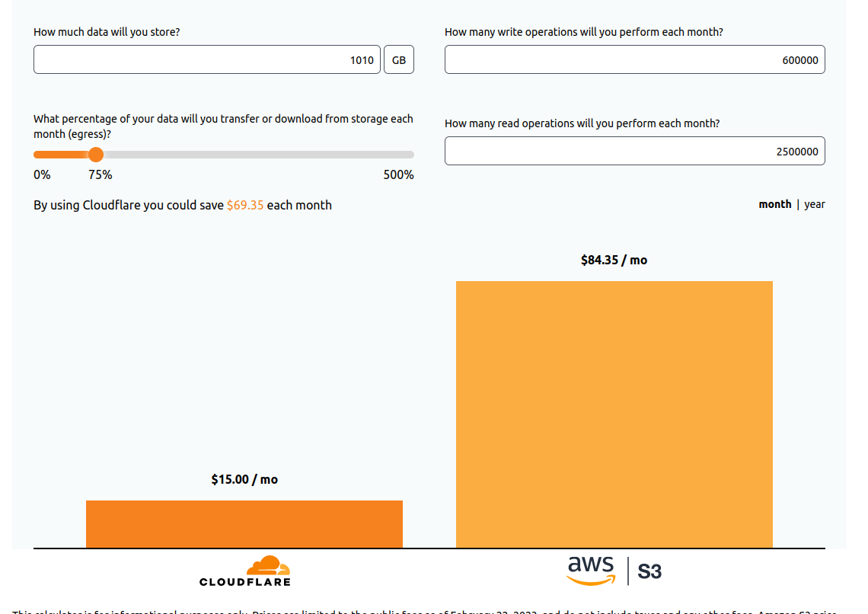868x614 pixels.
Task: Click the monthly read operations input
Action: [634, 152]
